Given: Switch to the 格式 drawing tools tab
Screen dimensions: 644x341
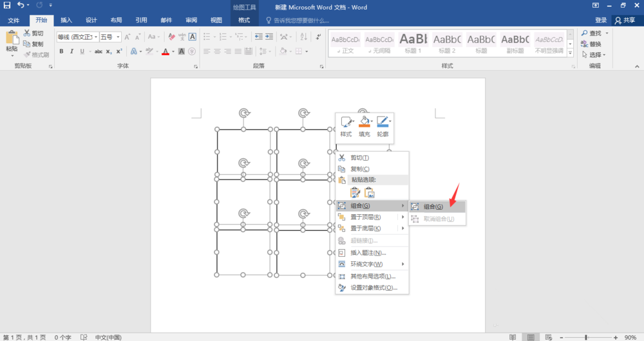Looking at the screenshot, I should pos(244,20).
